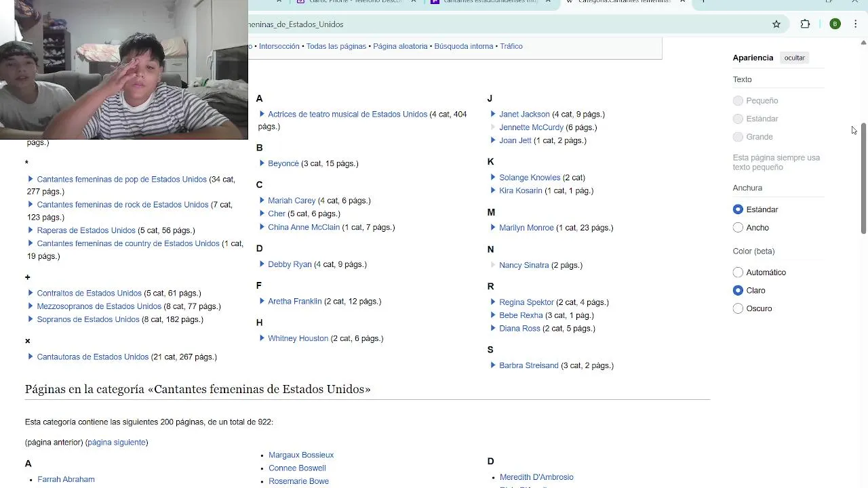Open the Farrah Abraham page
The image size is (868, 488).
66,479
